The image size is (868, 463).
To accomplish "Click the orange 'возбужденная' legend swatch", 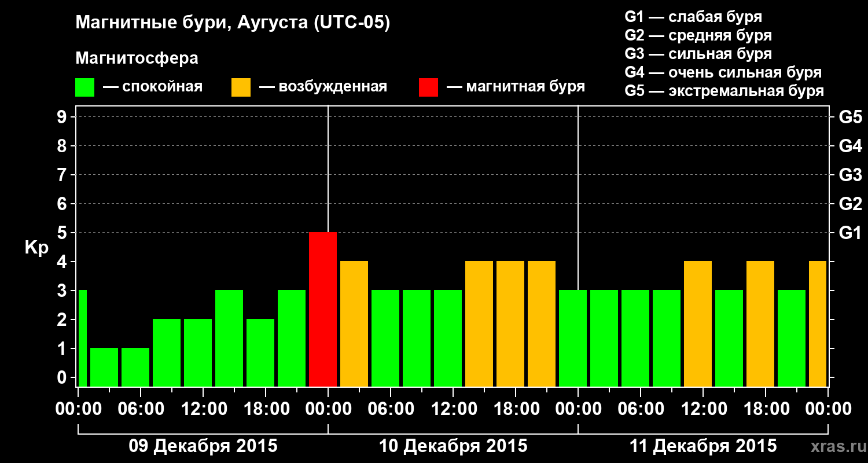I will (241, 87).
